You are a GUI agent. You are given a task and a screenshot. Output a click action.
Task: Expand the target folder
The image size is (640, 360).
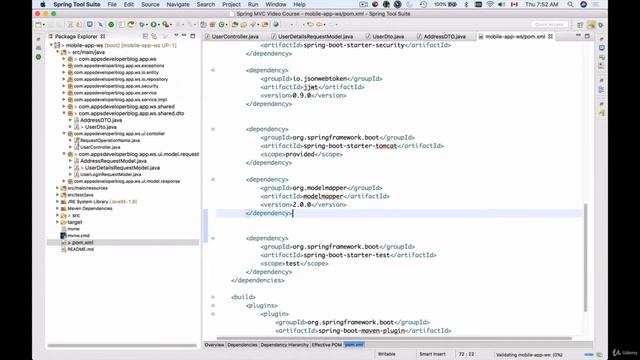point(58,222)
